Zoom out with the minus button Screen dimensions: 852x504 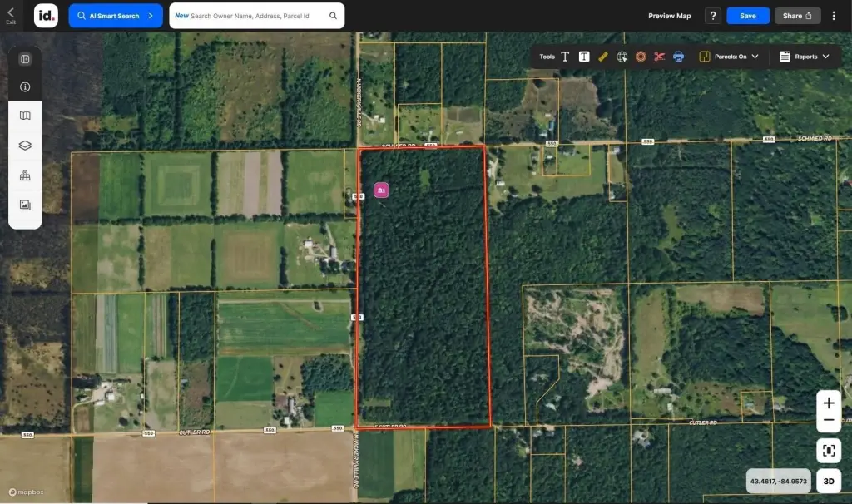(x=829, y=420)
